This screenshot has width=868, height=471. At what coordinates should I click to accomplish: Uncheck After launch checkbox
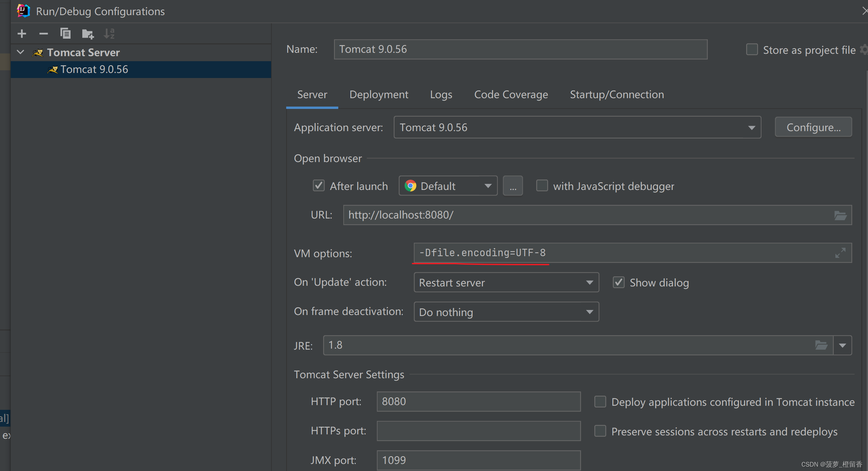(318, 186)
